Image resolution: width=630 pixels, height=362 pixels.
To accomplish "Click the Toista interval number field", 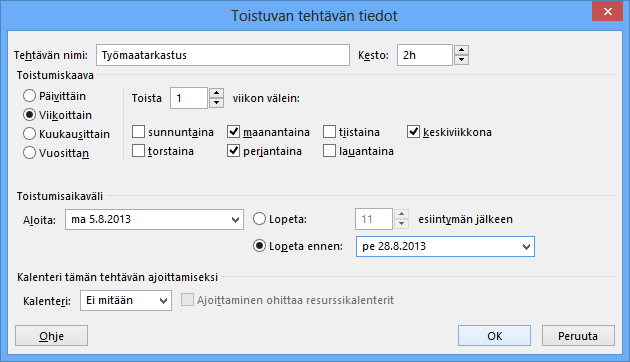I will pyautogui.click(x=189, y=98).
